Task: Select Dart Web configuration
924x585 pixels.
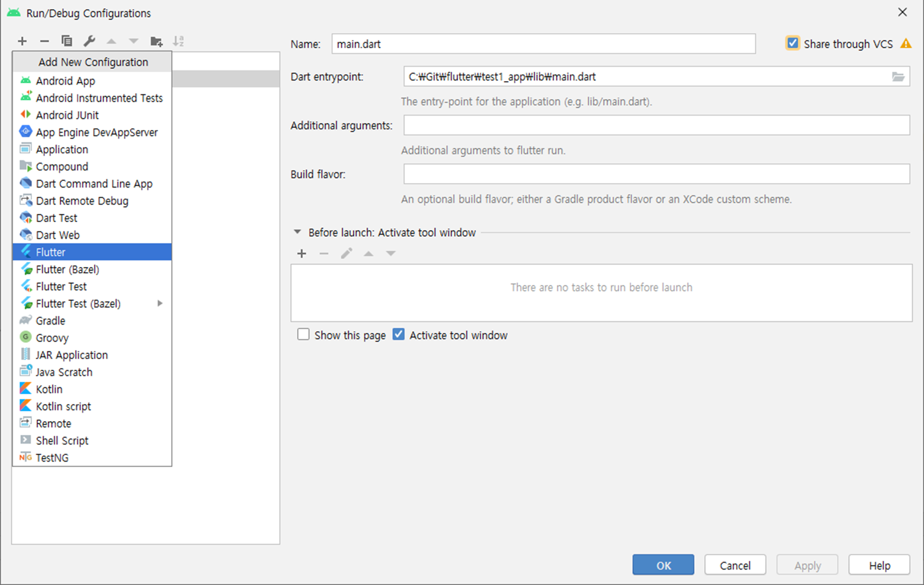Action: coord(92,235)
